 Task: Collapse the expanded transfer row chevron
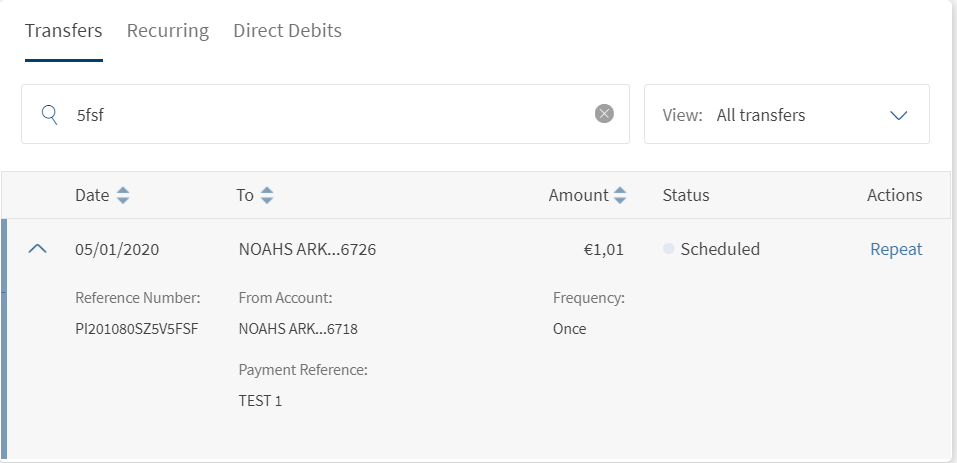[x=38, y=249]
